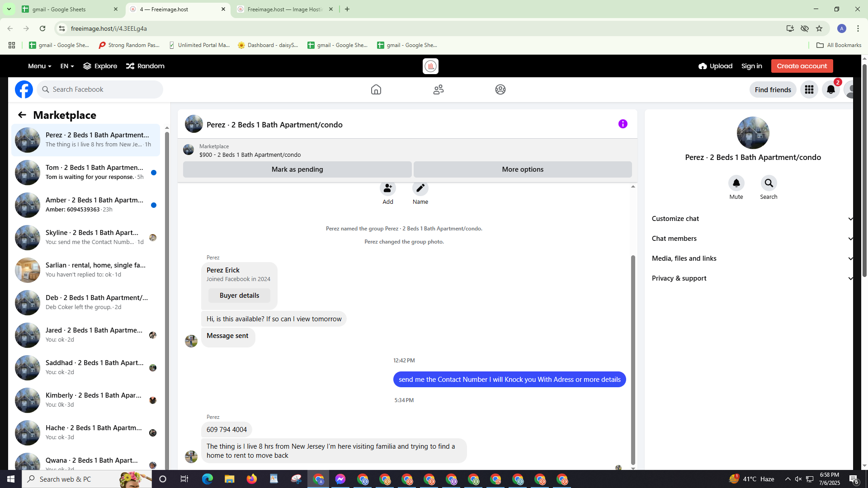Click Create account
The height and width of the screenshot is (488, 868).
tap(802, 66)
